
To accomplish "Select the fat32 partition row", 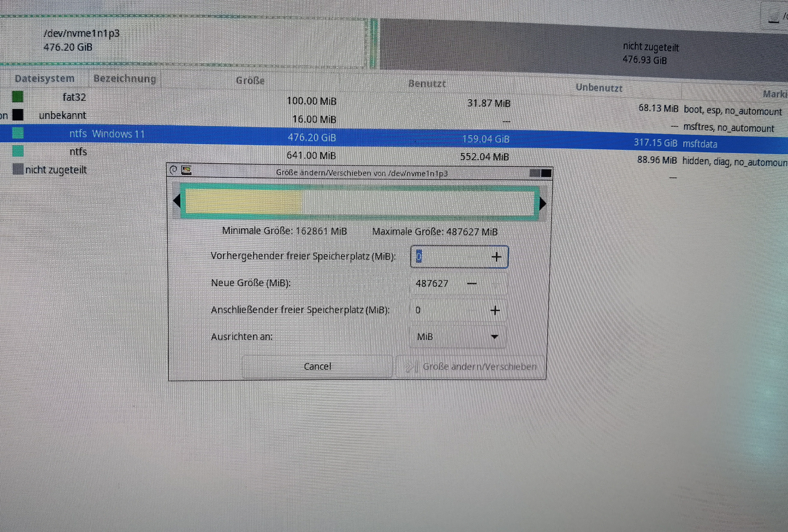I will [x=75, y=97].
